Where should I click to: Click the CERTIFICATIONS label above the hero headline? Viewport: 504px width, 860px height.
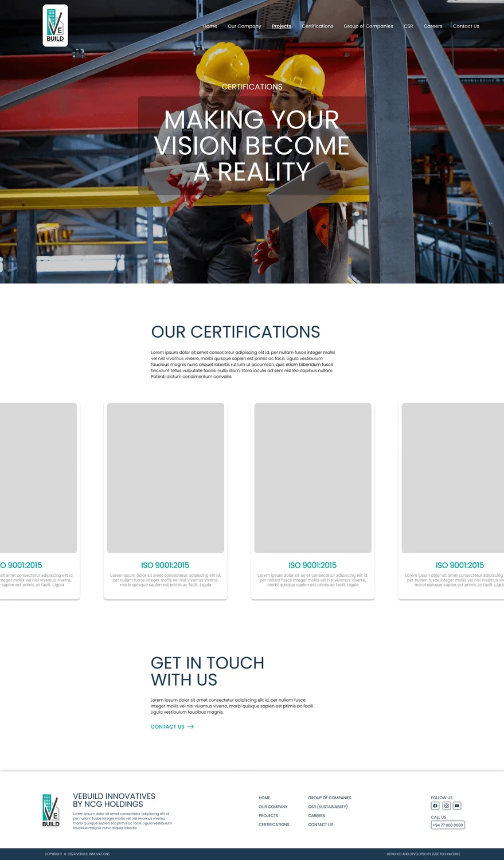coord(252,87)
